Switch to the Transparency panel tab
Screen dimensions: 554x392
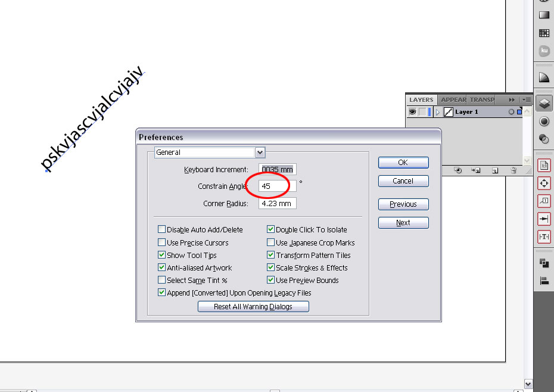coord(481,99)
